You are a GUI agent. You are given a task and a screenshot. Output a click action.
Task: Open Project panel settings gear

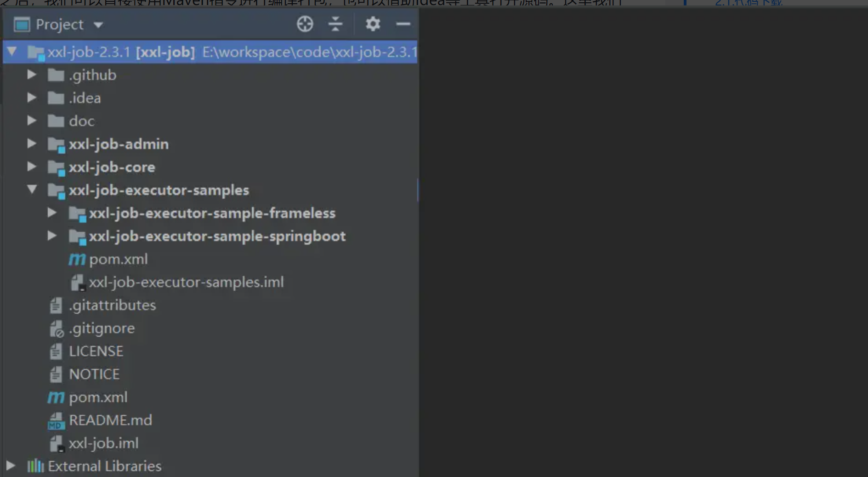coord(373,24)
